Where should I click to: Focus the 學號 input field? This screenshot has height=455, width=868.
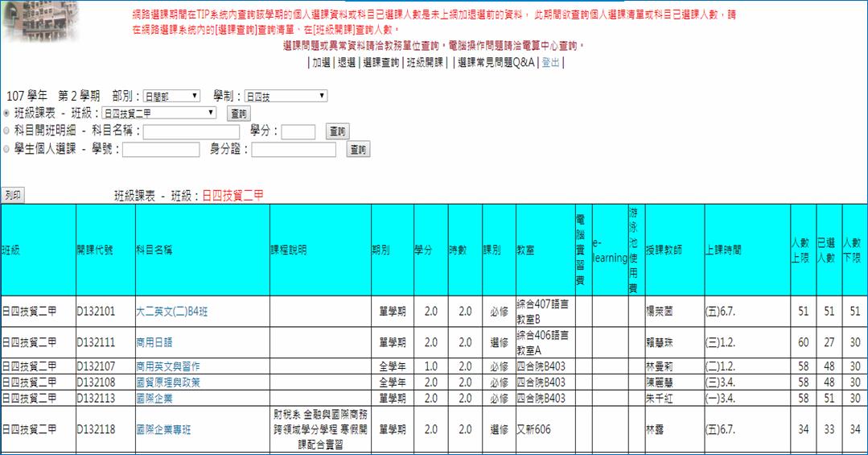tap(161, 150)
